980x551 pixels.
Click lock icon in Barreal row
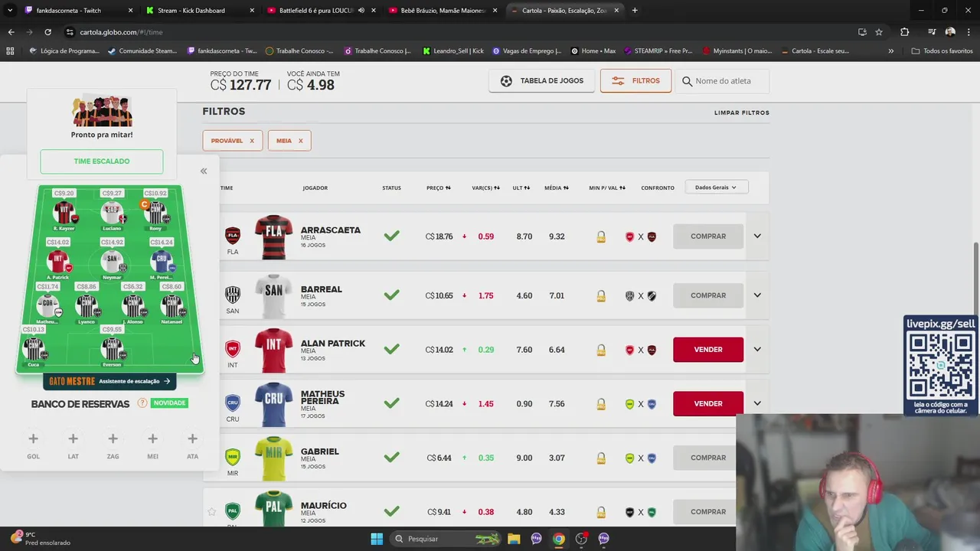[x=601, y=296]
